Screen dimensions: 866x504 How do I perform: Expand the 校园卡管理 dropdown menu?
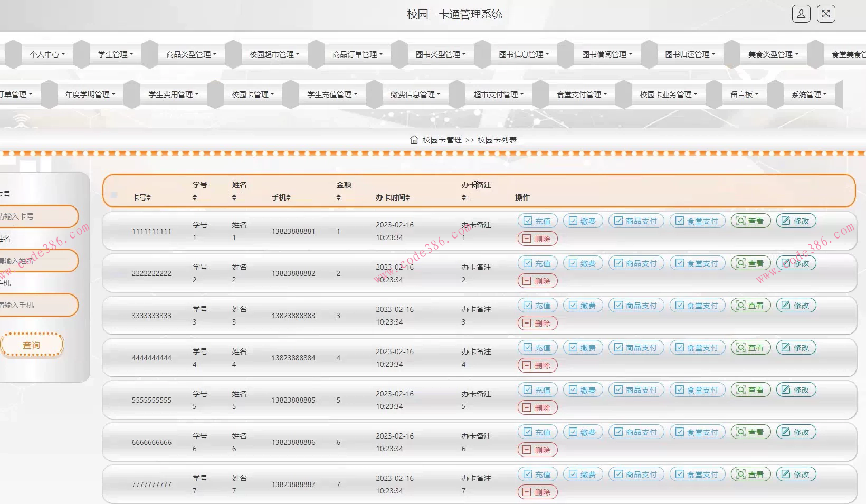[253, 94]
